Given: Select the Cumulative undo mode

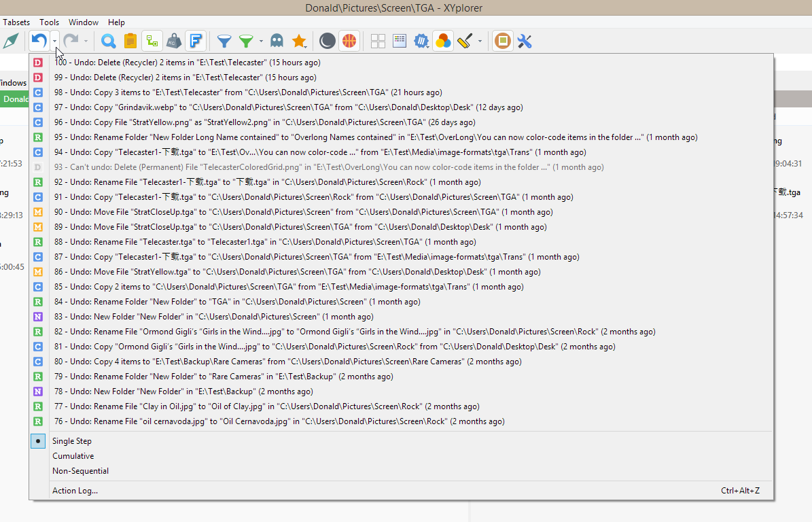Looking at the screenshot, I should pyautogui.click(x=73, y=456).
